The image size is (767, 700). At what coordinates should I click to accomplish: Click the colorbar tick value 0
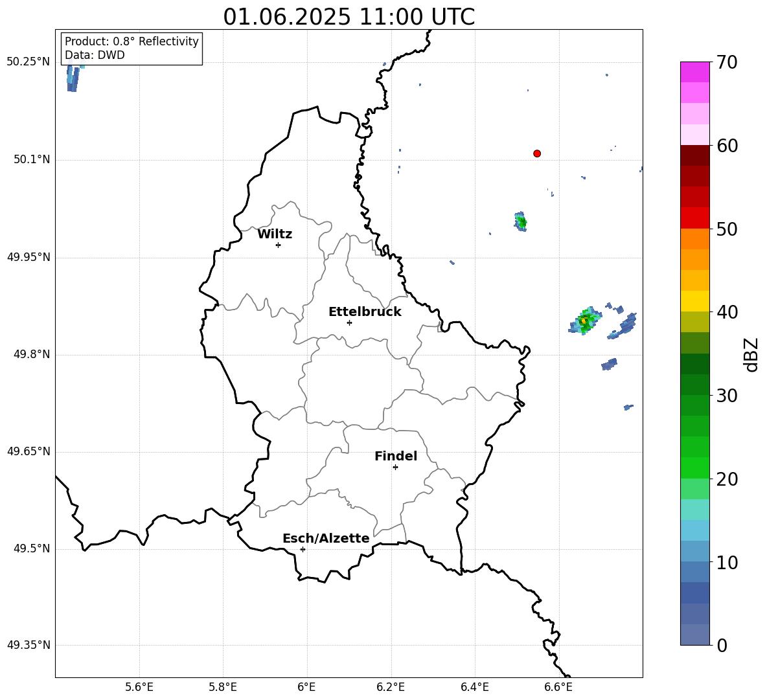[x=722, y=645]
